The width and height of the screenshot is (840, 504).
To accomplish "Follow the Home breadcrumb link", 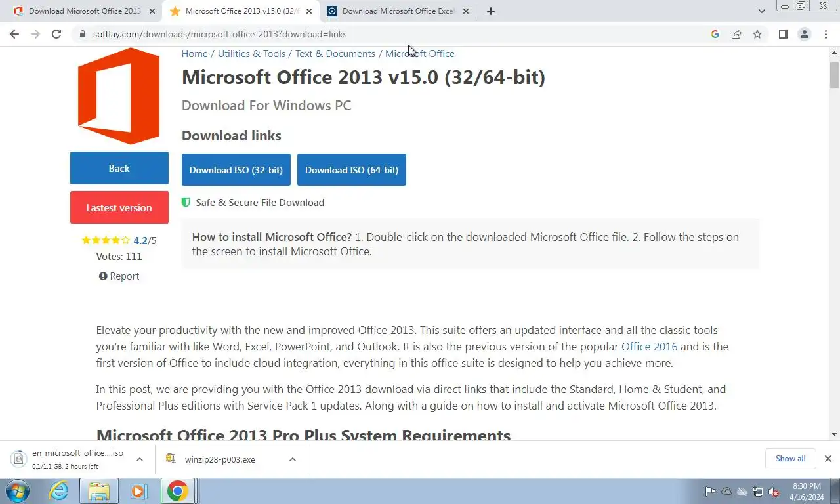I will [x=194, y=54].
